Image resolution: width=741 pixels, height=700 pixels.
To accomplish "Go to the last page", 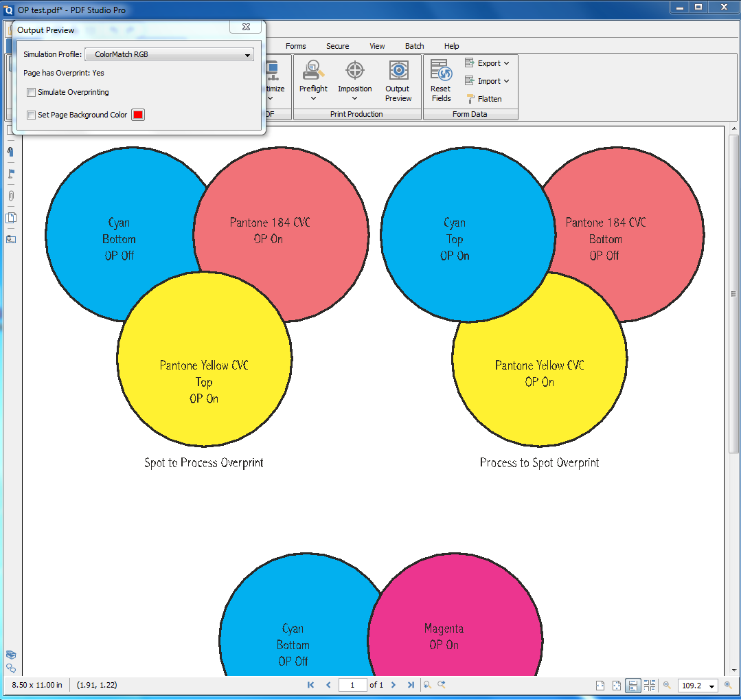I will click(411, 685).
